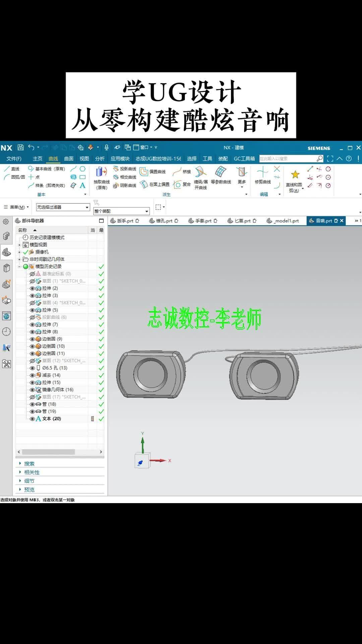
Task: Toggle visibility of 拉伸 (2) feature
Action: [x=33, y=288]
